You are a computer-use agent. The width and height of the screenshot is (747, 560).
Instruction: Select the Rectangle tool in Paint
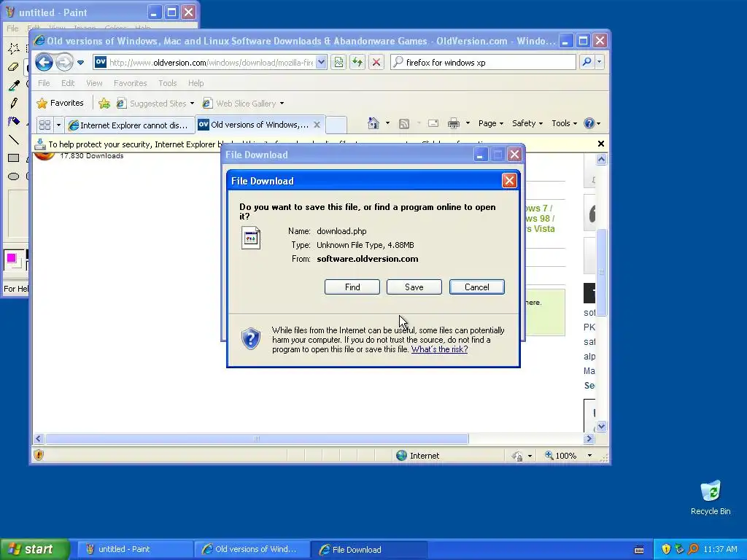click(14, 157)
